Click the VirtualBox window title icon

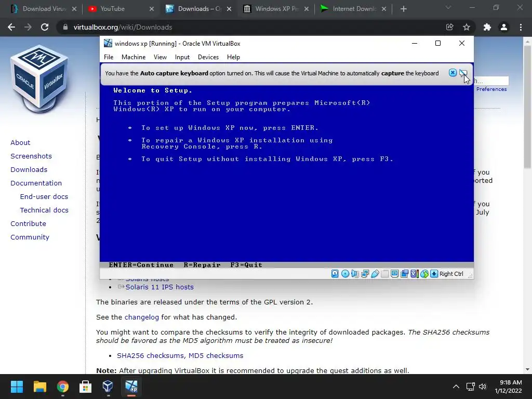108,43
